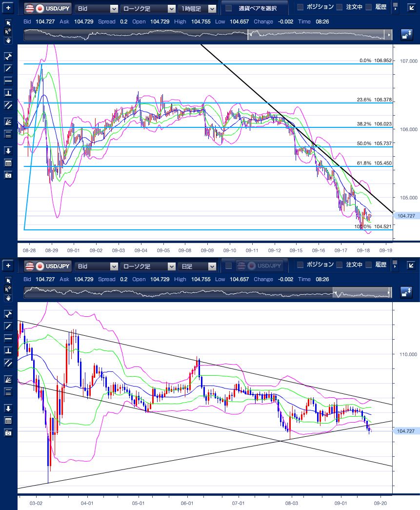Tick the 履歴 checkbox in bottom chart
This screenshot has width=420, height=510.
[x=369, y=265]
